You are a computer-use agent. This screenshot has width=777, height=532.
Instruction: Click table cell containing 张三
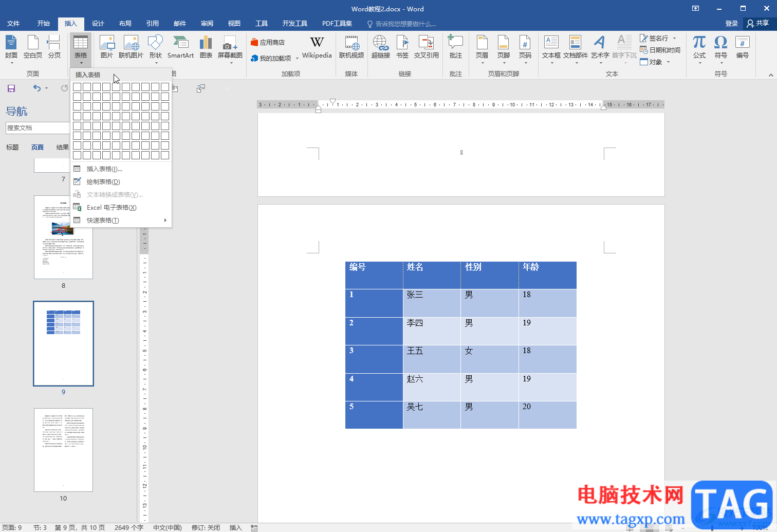[432, 303]
